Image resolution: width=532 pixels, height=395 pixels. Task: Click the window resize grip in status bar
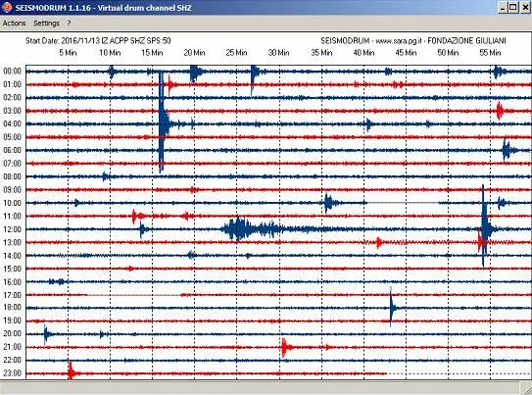(526, 388)
